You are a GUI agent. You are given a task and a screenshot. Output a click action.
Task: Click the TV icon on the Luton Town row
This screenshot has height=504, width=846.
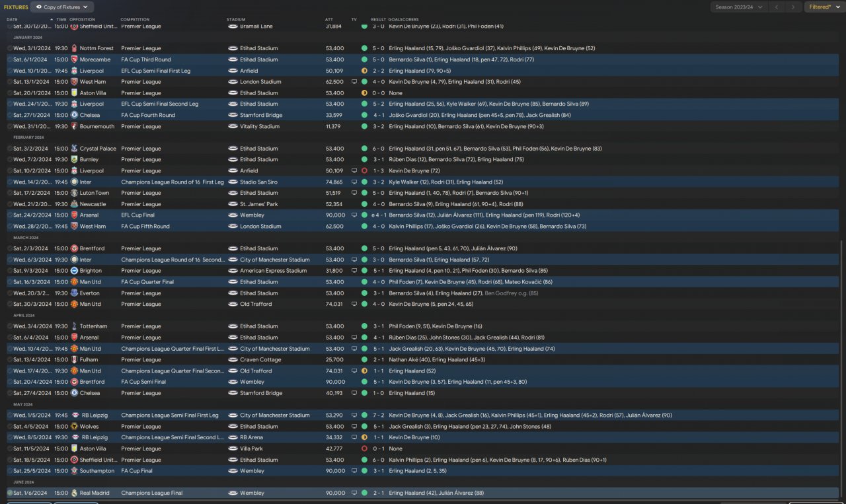(354, 193)
